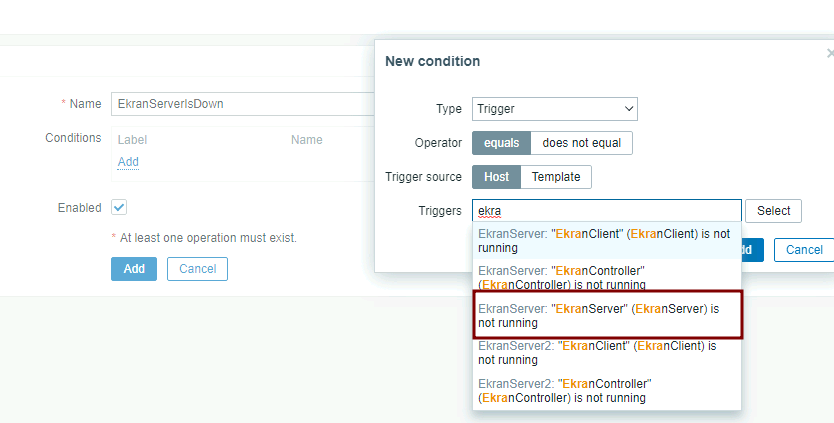This screenshot has width=834, height=423.
Task: Set trigger source to Host
Action: pyautogui.click(x=496, y=177)
